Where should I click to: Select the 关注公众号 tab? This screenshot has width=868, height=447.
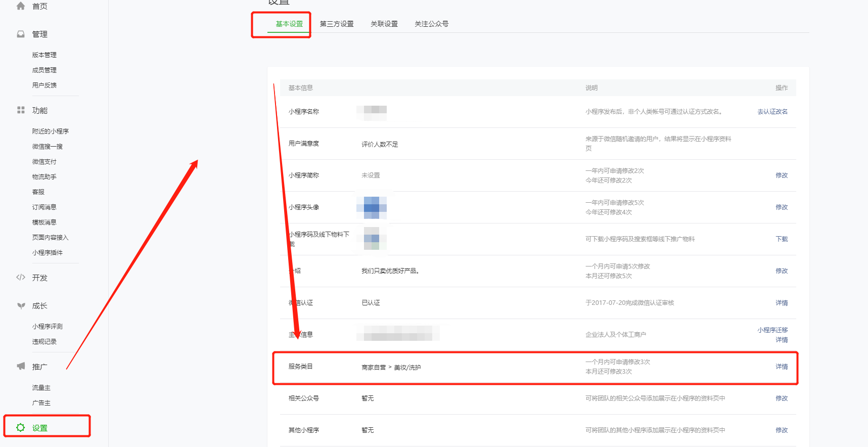pos(431,24)
